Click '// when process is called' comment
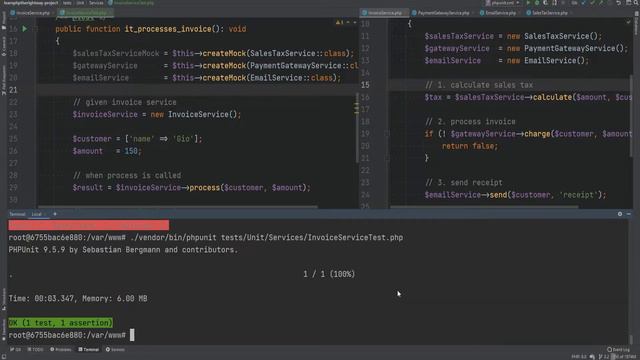 [x=127, y=176]
